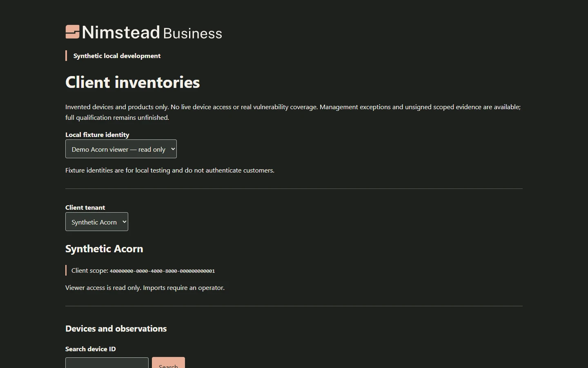Click the Local fixture identity label
This screenshot has height=368, width=588.
pyautogui.click(x=97, y=135)
